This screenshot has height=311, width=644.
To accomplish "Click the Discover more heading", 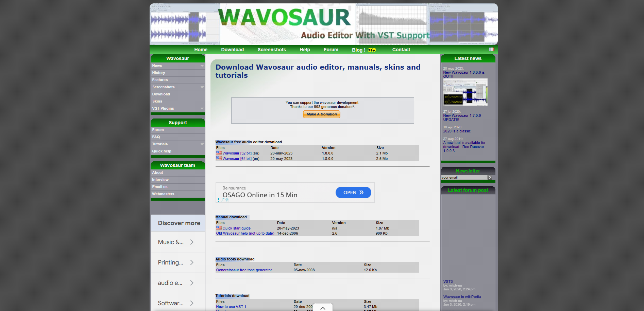I will 179,223.
